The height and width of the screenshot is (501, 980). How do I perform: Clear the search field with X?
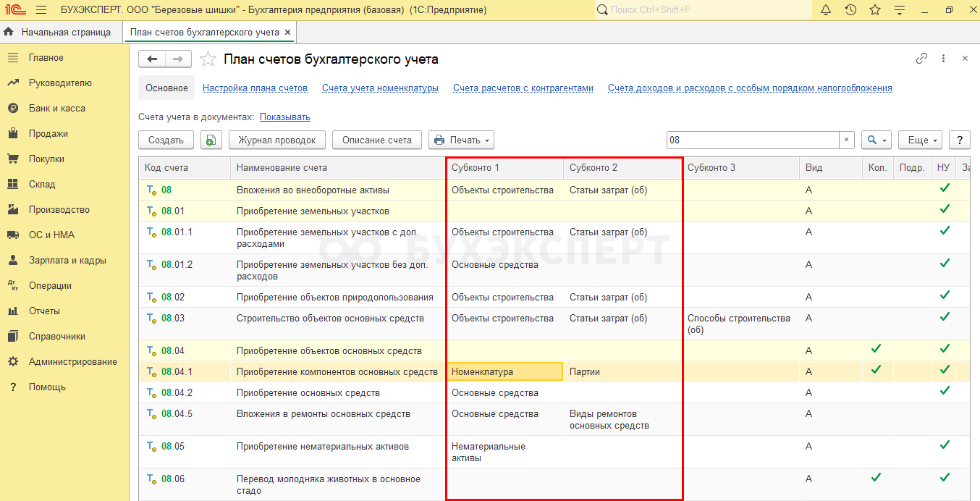coord(847,140)
